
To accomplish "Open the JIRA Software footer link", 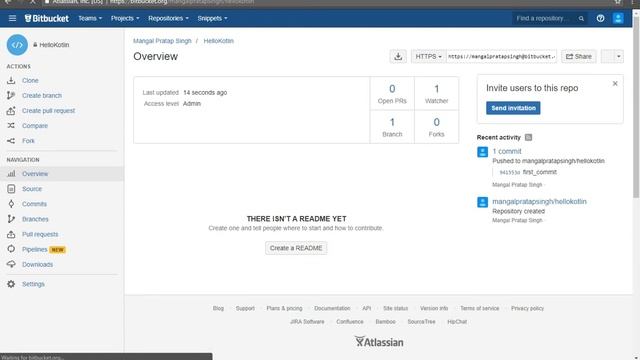I will [x=307, y=322].
